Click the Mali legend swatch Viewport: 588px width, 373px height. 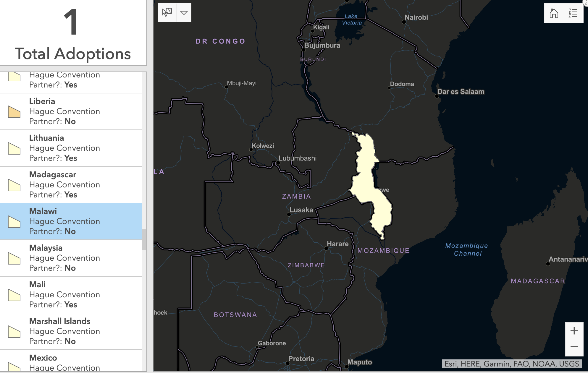point(14,295)
